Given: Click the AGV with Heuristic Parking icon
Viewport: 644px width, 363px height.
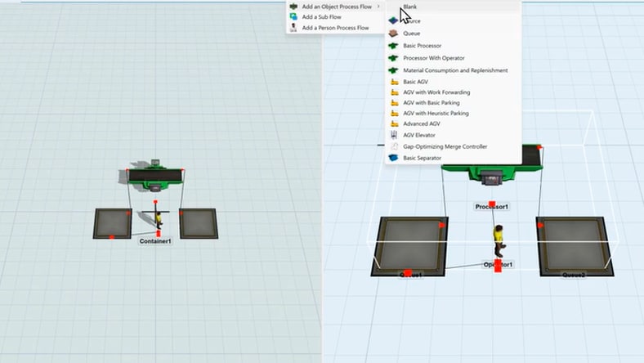Looking at the screenshot, I should click(394, 113).
